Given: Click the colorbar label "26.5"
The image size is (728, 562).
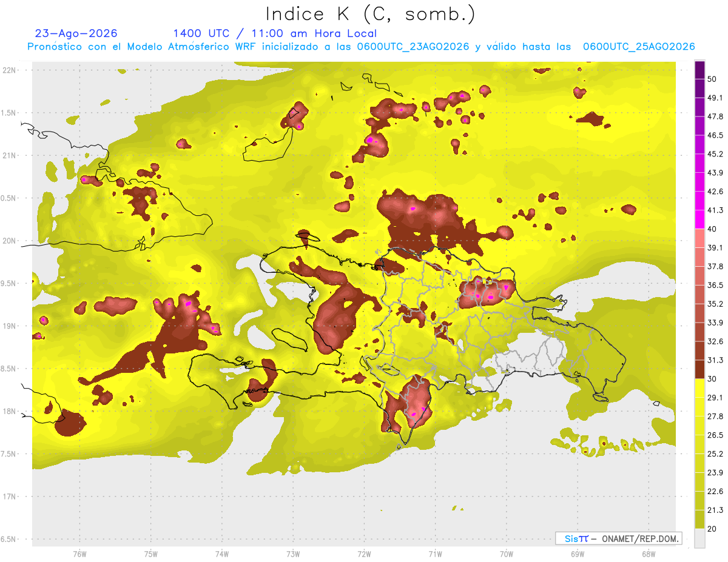Looking at the screenshot, I should pyautogui.click(x=715, y=435).
